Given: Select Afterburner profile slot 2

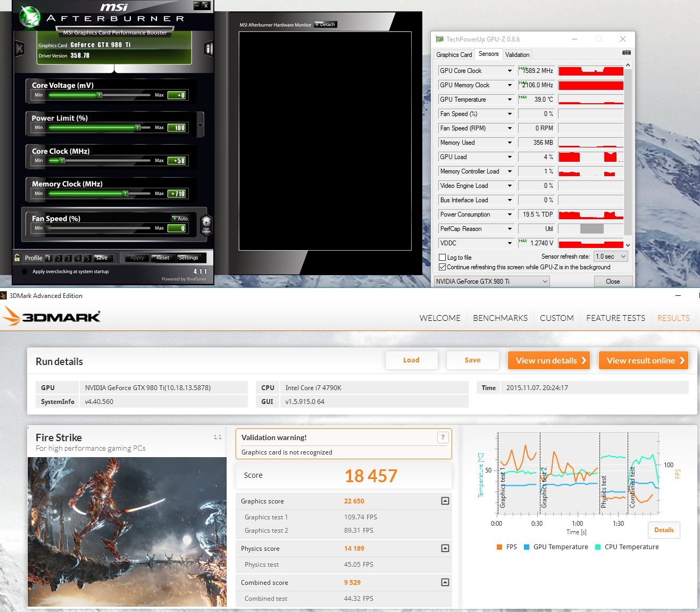Looking at the screenshot, I should pyautogui.click(x=59, y=258).
